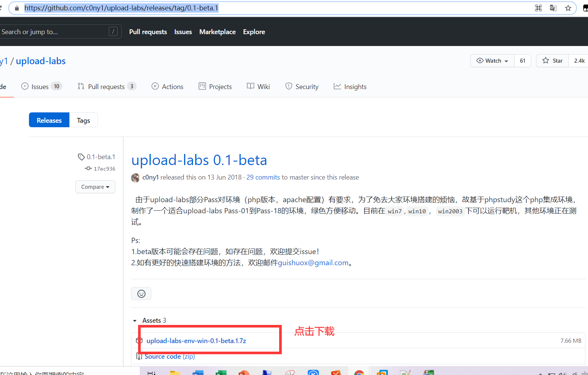Open Word from the taskbar
This screenshot has width=588, height=375.
point(198,372)
